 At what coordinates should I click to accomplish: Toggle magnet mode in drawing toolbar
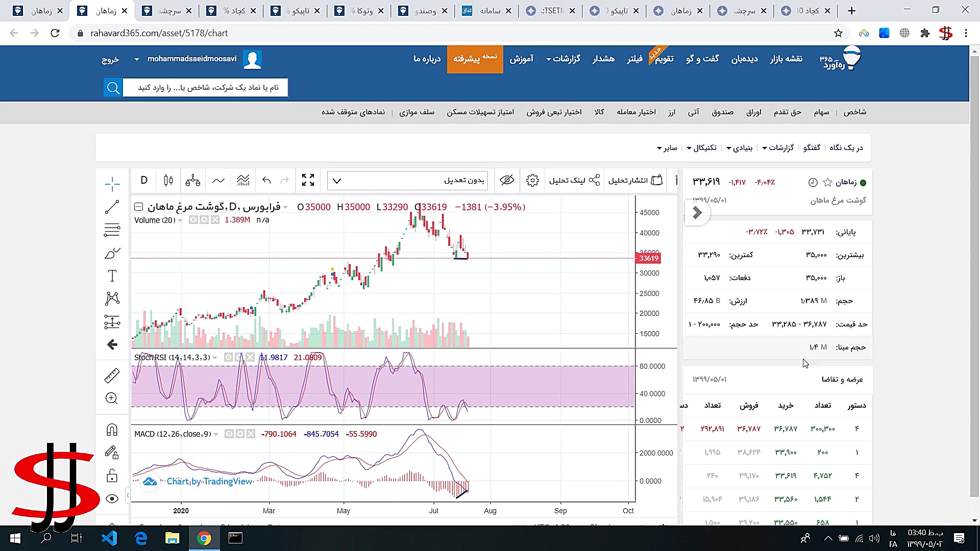(x=112, y=430)
